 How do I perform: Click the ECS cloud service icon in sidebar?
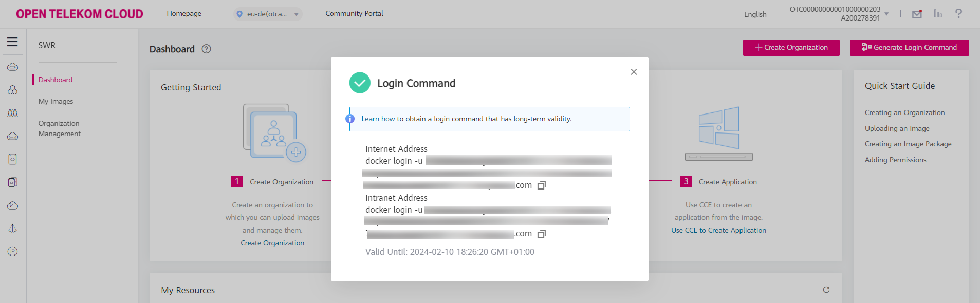click(13, 67)
